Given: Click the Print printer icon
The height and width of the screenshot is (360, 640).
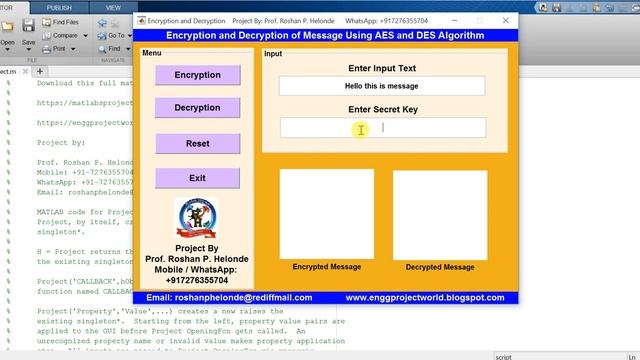Looking at the screenshot, I should 47,49.
